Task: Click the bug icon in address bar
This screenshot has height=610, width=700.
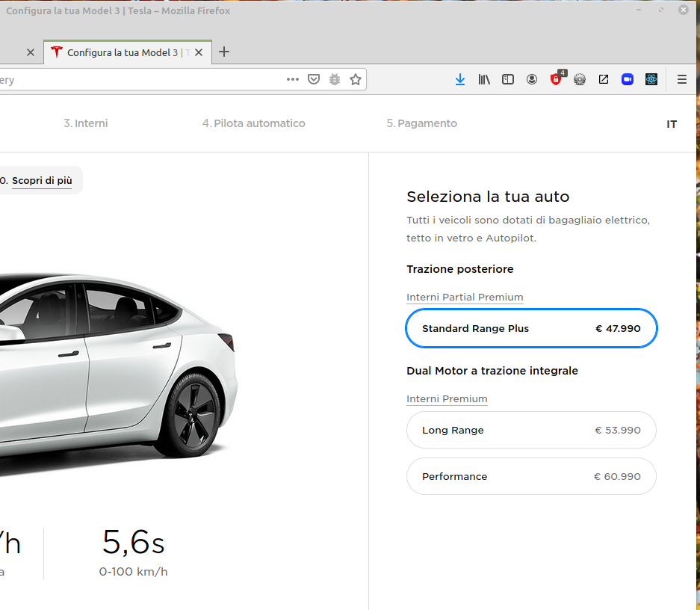Action: pyautogui.click(x=335, y=79)
